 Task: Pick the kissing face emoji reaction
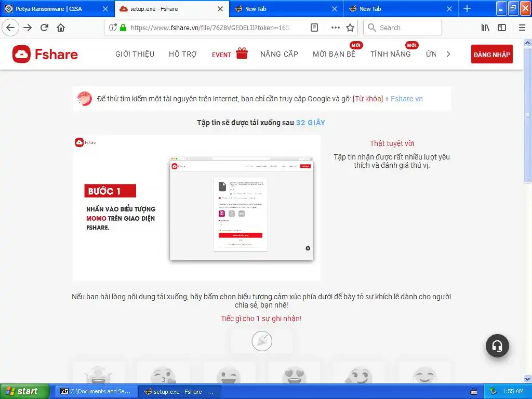tap(164, 375)
